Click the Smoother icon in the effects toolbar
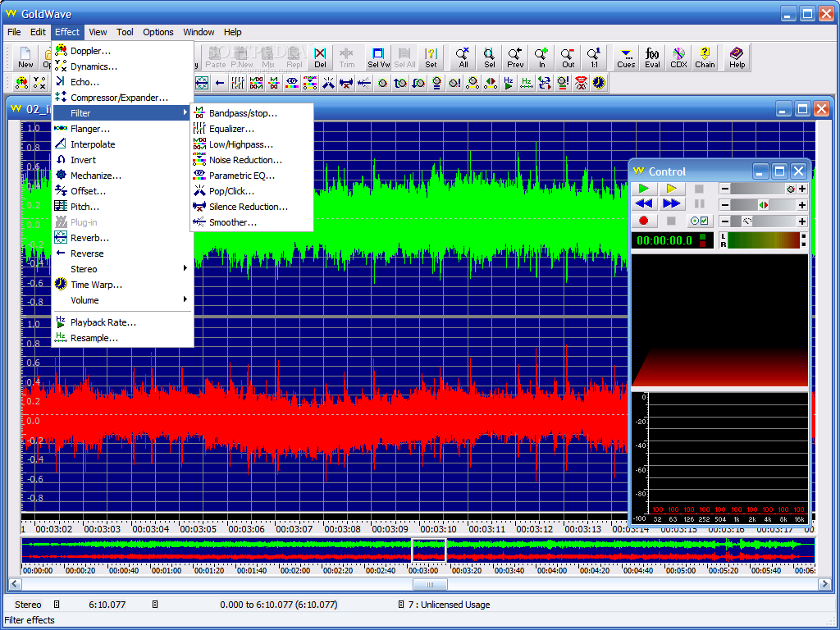This screenshot has height=630, width=840. click(x=364, y=83)
